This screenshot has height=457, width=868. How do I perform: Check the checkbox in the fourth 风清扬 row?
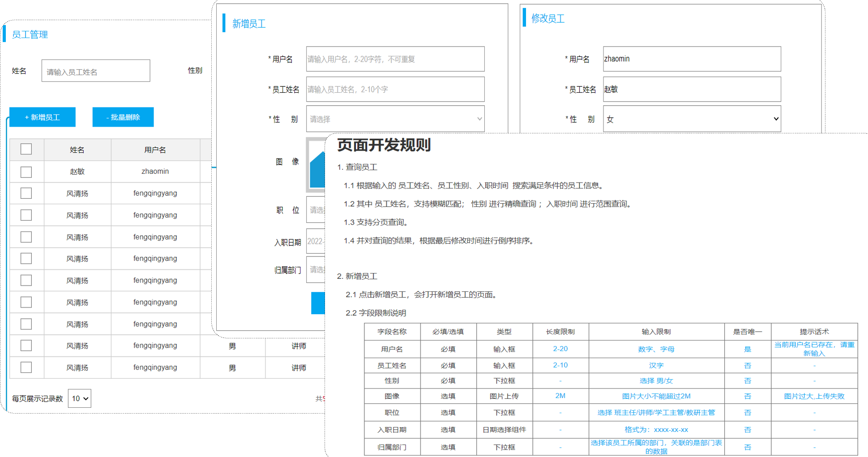26,258
